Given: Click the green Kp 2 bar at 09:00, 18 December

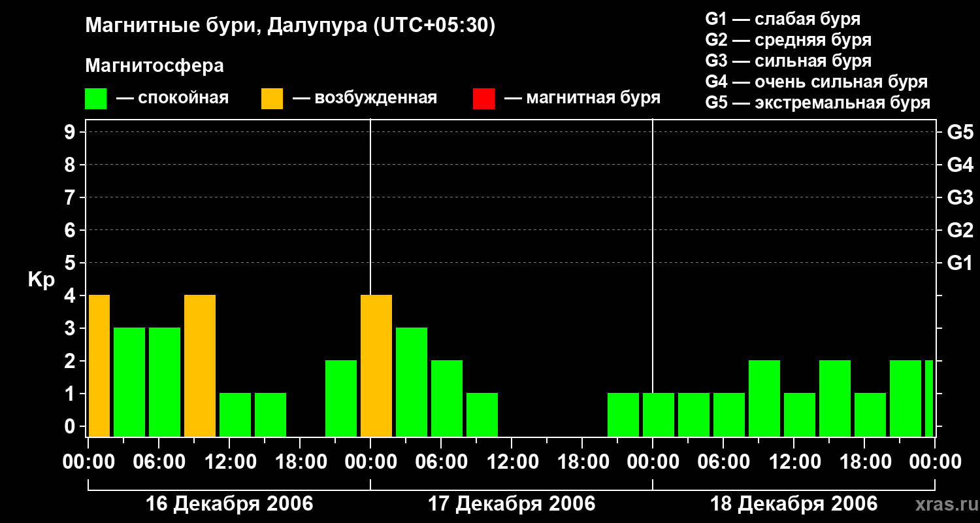Looking at the screenshot, I should (x=764, y=399).
